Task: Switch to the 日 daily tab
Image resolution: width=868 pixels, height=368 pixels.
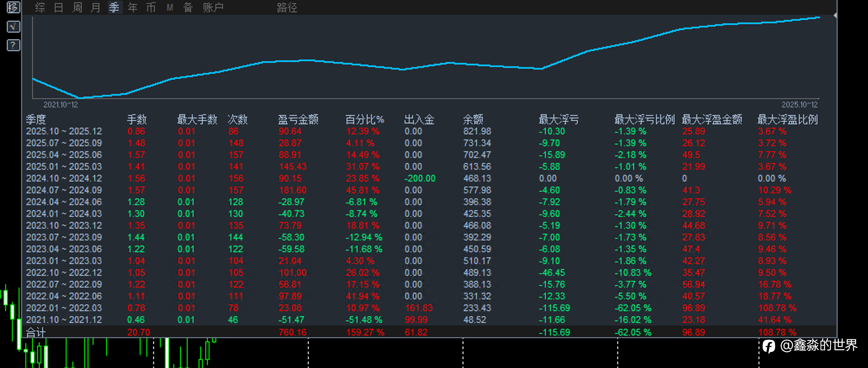Action: [58, 8]
